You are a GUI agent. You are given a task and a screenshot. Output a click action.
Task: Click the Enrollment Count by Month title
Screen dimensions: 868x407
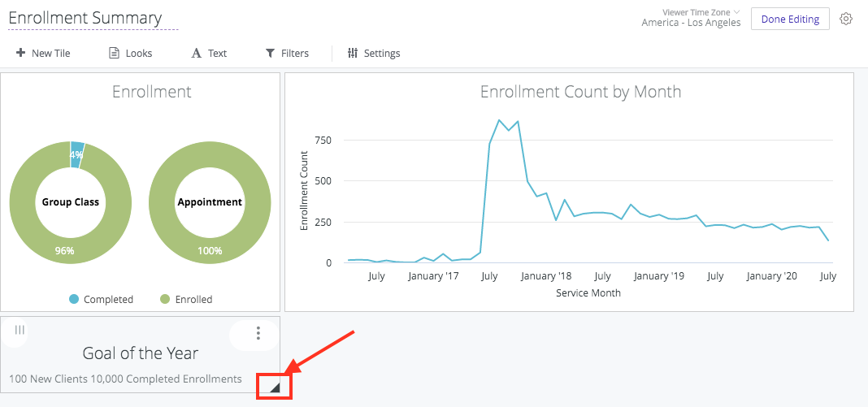[x=580, y=92]
